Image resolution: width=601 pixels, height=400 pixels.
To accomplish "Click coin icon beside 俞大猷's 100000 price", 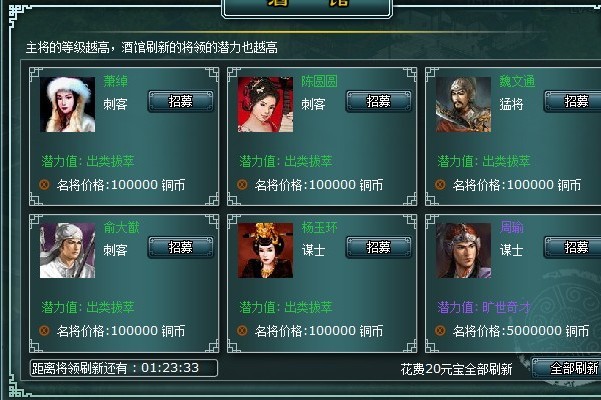I will pos(44,330).
